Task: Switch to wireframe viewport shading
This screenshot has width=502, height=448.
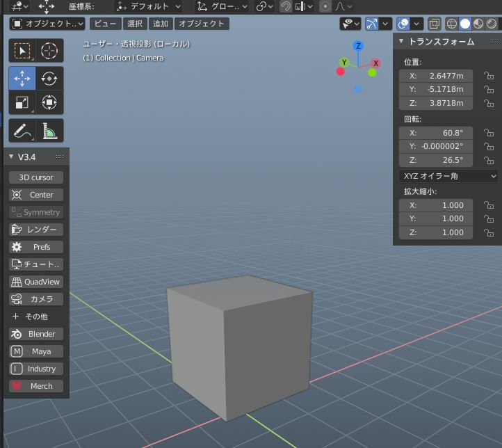Action: pyautogui.click(x=451, y=24)
